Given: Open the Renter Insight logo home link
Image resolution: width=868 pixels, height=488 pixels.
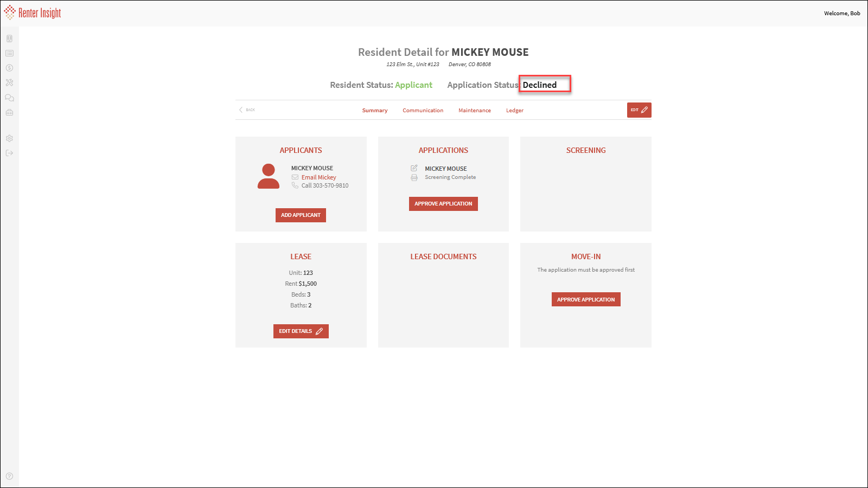Looking at the screenshot, I should 33,13.
